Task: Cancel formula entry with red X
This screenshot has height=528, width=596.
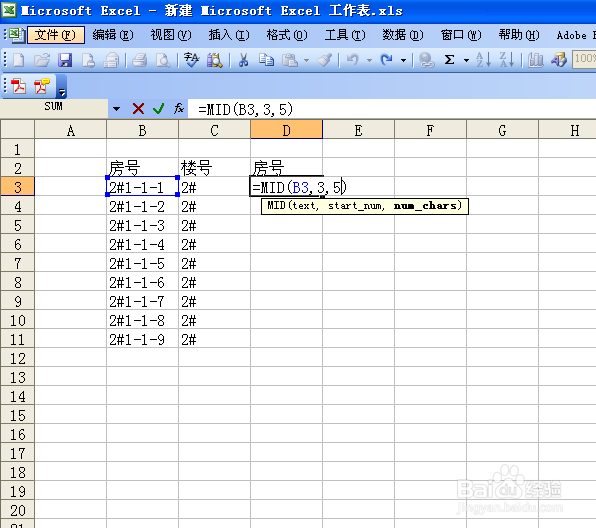Action: (x=138, y=109)
